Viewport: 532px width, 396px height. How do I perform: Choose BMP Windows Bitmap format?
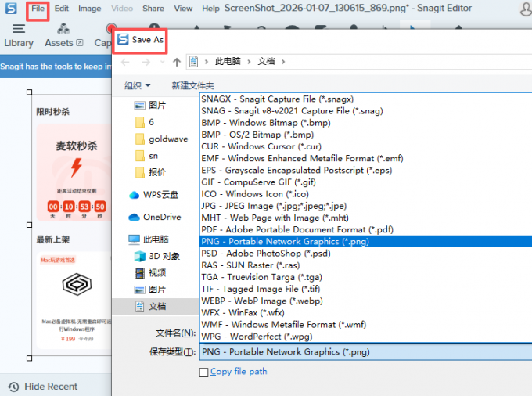366,123
